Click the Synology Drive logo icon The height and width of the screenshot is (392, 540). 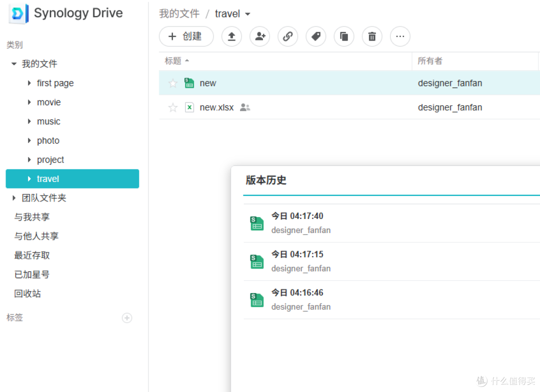click(18, 14)
